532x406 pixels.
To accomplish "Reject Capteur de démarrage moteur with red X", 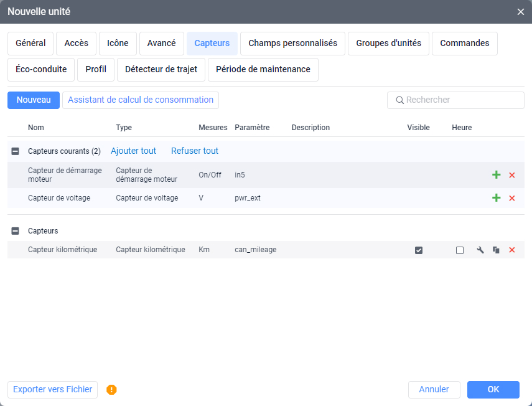I will (x=512, y=175).
